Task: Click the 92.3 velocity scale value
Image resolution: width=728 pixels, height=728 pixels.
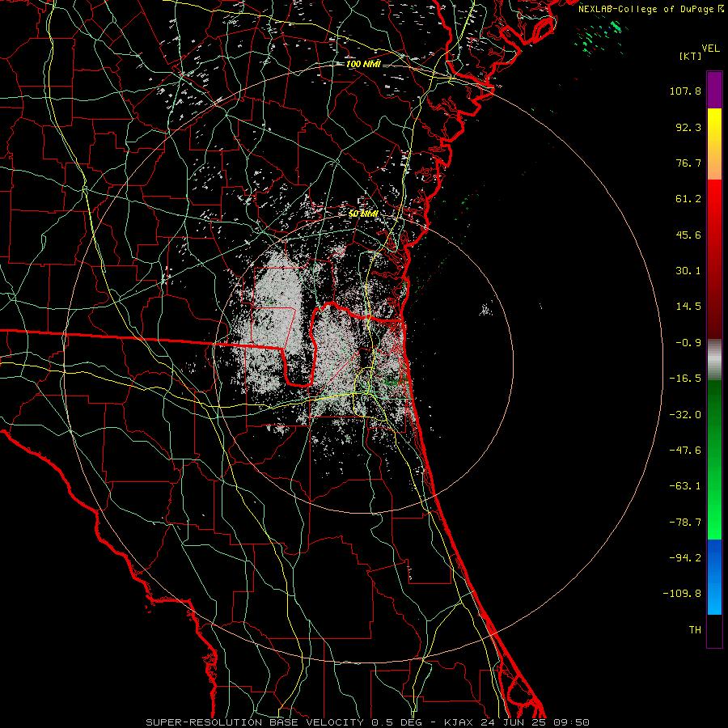Action: pos(688,127)
